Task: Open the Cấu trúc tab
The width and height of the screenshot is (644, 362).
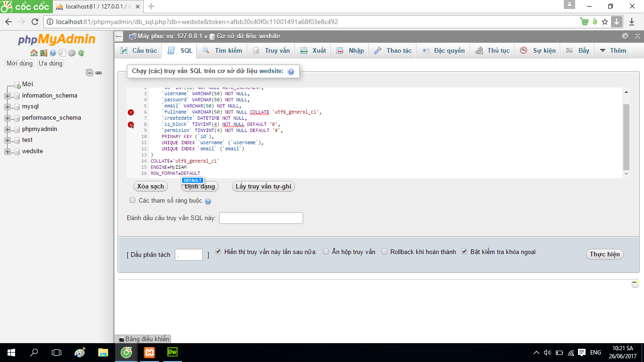Action: [x=138, y=50]
